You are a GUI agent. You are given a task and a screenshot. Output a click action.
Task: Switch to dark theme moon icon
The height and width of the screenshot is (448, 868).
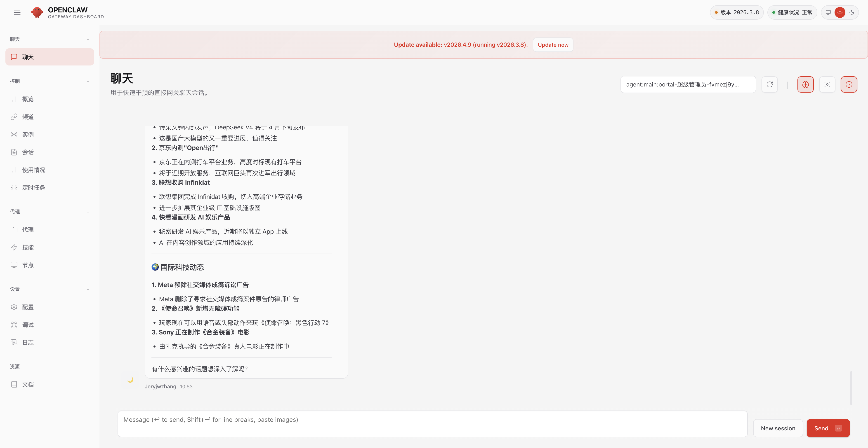[852, 12]
